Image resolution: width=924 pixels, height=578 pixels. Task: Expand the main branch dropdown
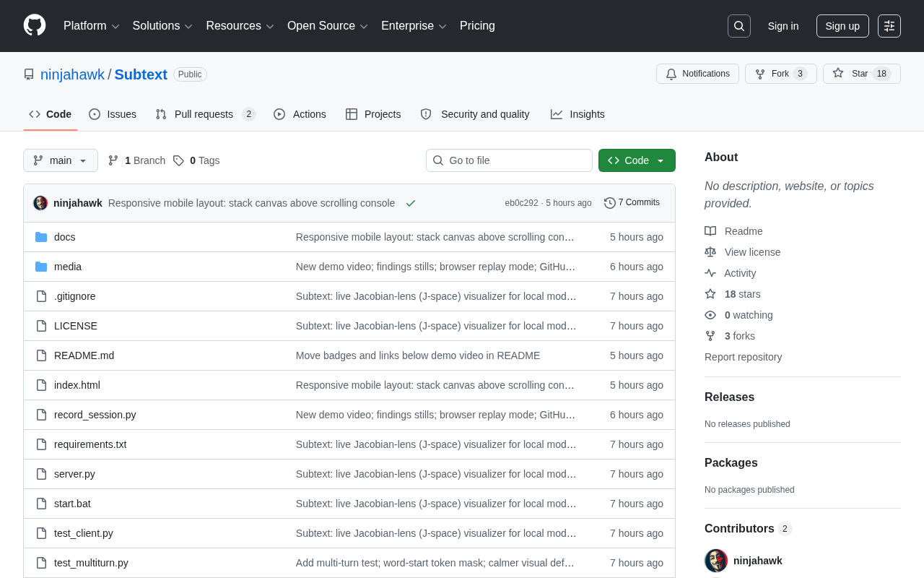61,160
